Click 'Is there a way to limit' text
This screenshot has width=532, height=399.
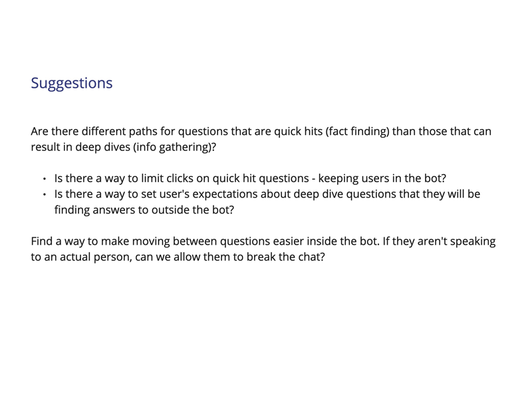pyautogui.click(x=109, y=179)
